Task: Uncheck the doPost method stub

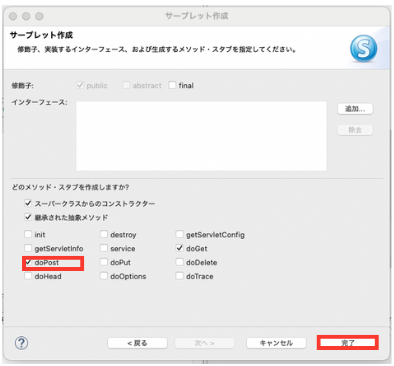Action: coord(28,262)
